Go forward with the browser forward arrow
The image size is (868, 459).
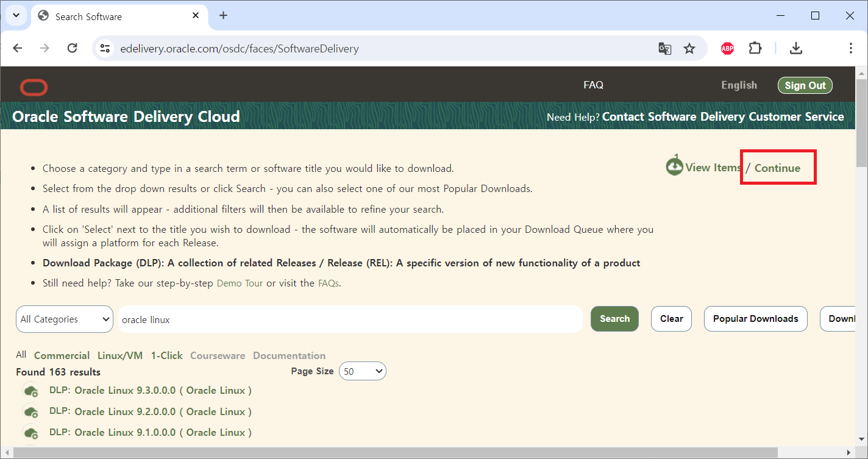(x=44, y=48)
